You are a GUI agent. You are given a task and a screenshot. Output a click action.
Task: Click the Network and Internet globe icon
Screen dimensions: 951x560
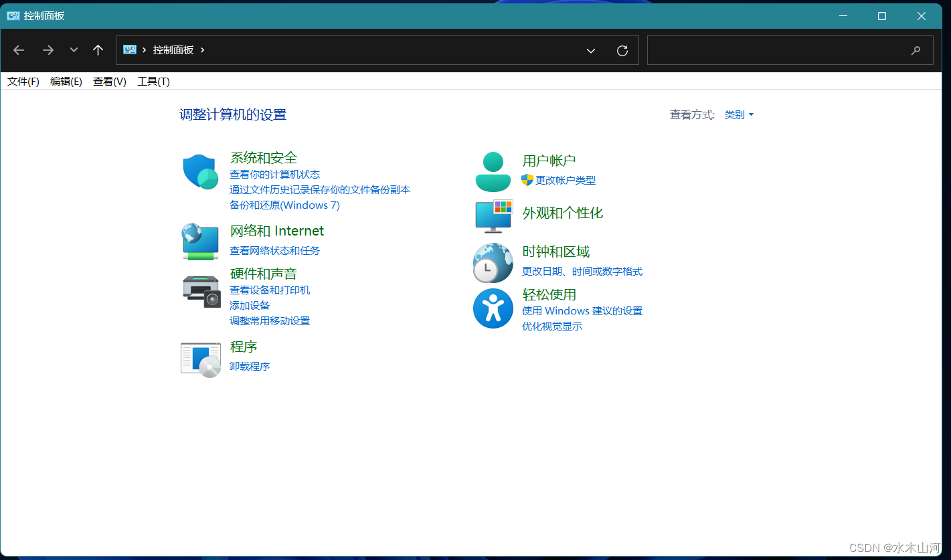201,242
